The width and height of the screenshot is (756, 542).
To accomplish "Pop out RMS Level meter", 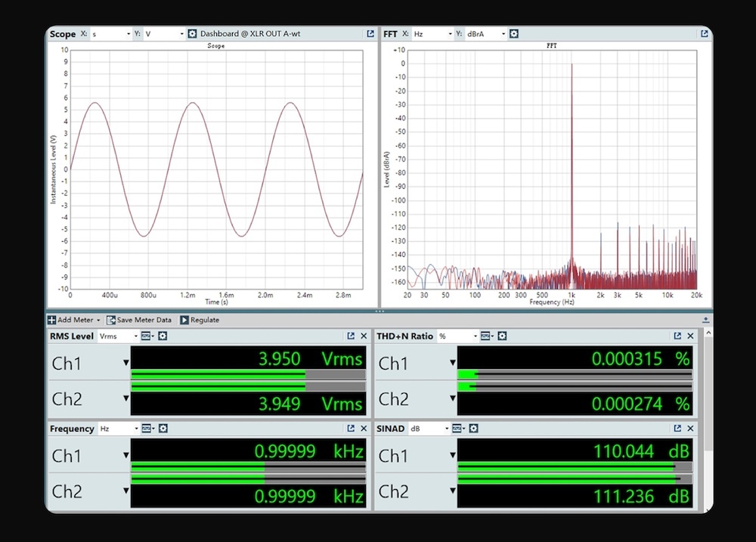I will click(x=351, y=336).
